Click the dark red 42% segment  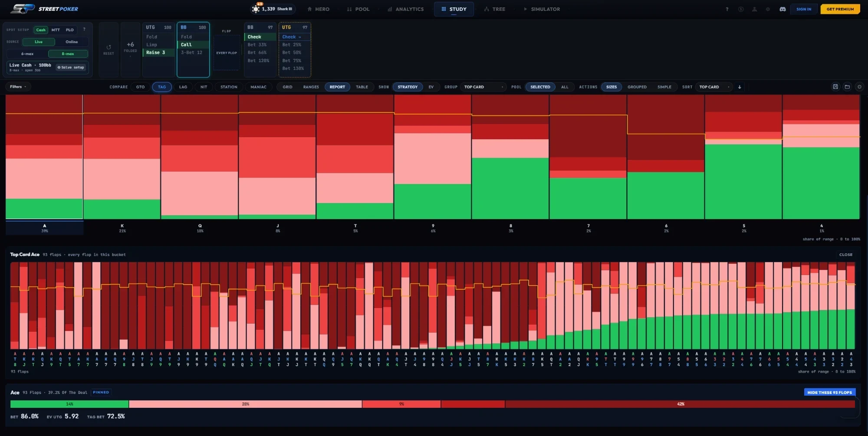point(680,404)
